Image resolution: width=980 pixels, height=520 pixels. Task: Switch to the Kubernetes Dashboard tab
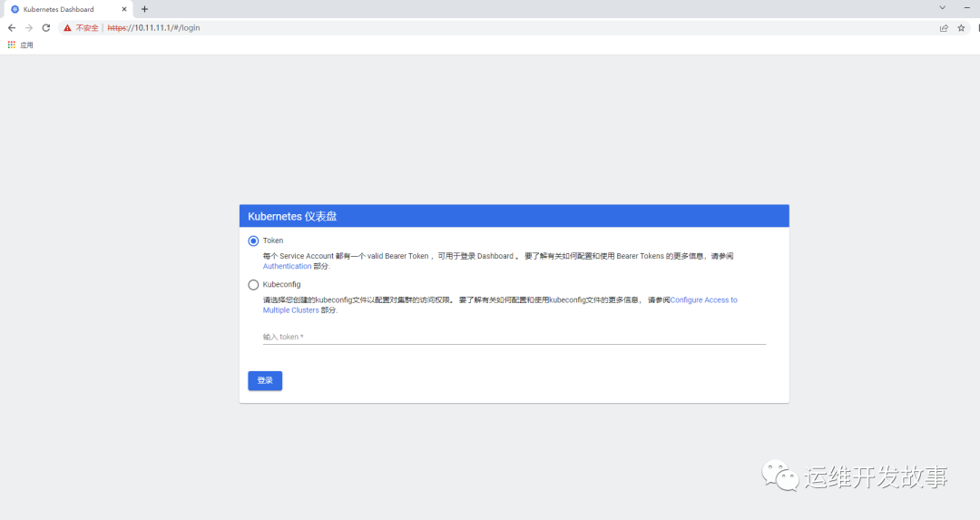(x=58, y=9)
